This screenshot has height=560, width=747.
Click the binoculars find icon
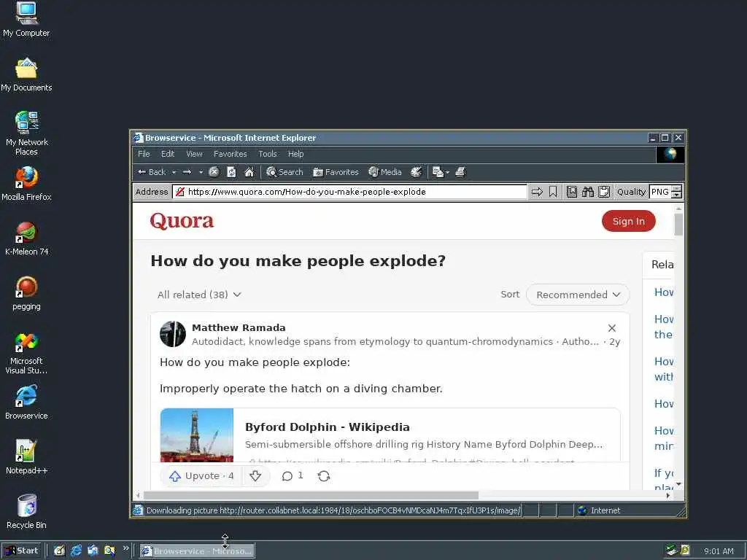click(x=588, y=192)
